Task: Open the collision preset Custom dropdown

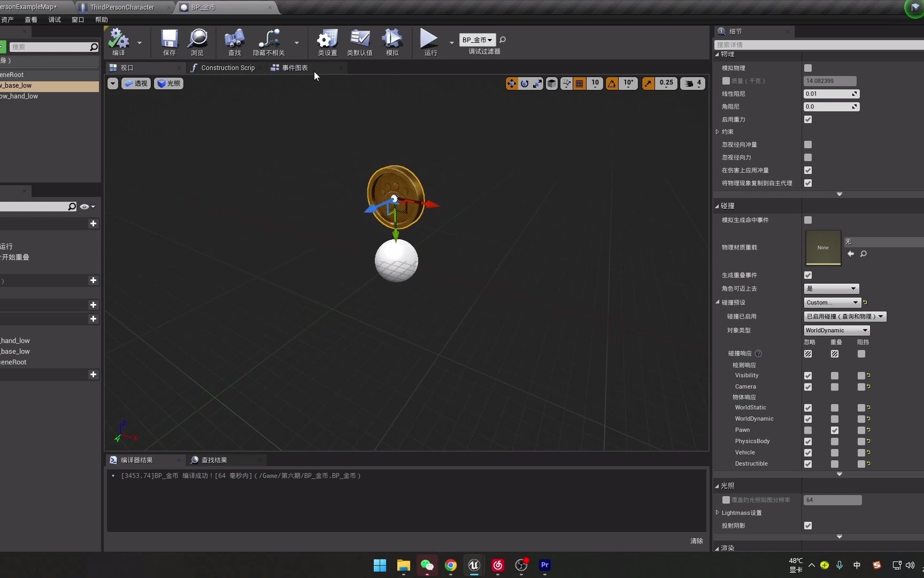Action: point(831,302)
